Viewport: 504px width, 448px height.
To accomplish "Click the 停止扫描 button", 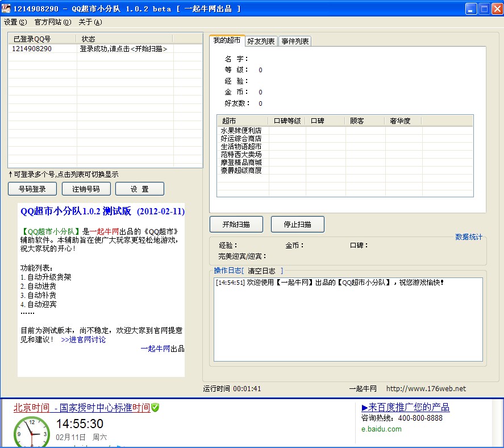I will [x=297, y=224].
